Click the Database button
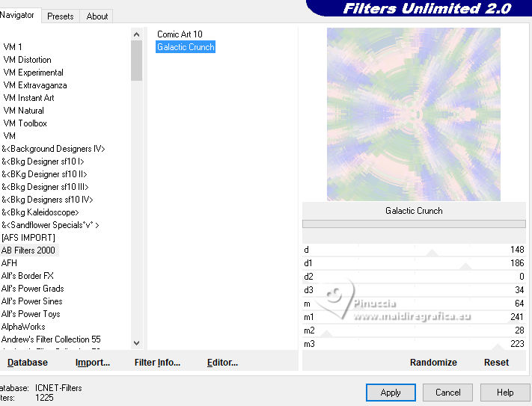This screenshot has height=406, width=532. point(28,363)
